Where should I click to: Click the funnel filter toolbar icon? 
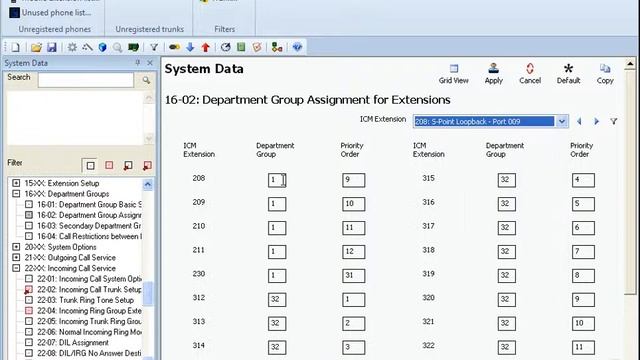[154, 47]
